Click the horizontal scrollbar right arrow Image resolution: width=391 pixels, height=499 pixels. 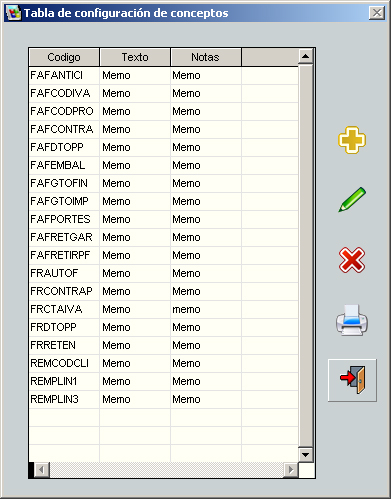291,470
